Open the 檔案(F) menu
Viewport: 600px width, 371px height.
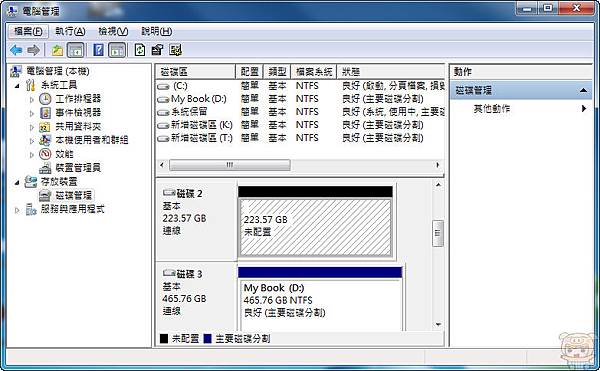(28, 31)
